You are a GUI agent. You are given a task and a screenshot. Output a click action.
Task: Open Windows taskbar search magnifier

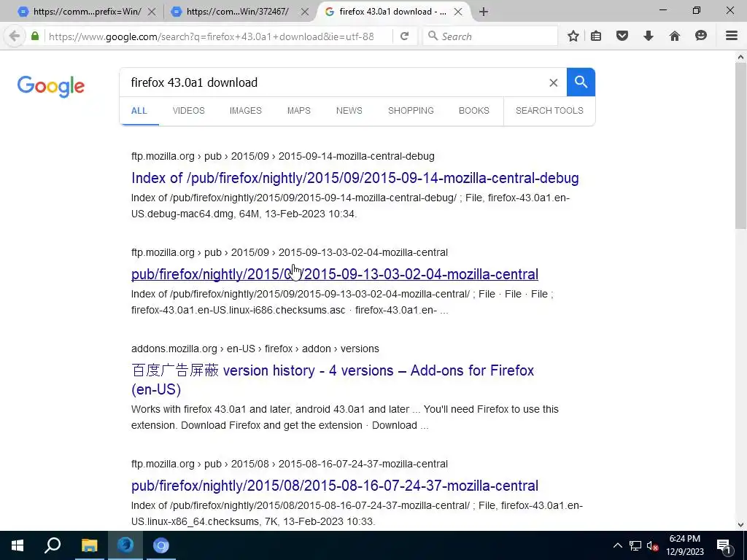coord(53,545)
